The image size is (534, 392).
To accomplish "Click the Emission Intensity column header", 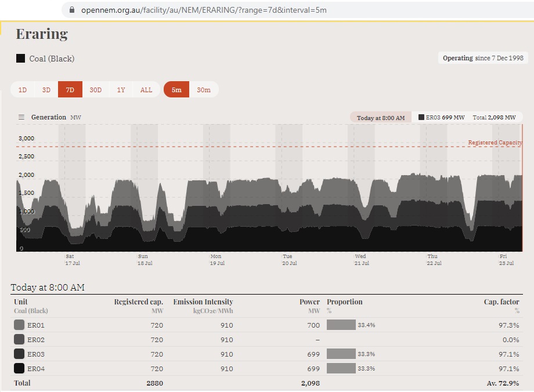I will click(x=203, y=302).
